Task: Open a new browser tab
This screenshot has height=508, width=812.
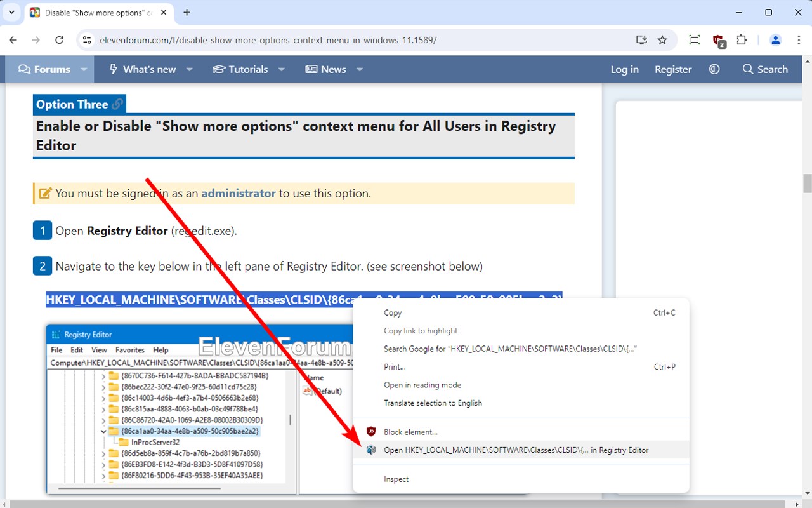Action: click(x=187, y=12)
